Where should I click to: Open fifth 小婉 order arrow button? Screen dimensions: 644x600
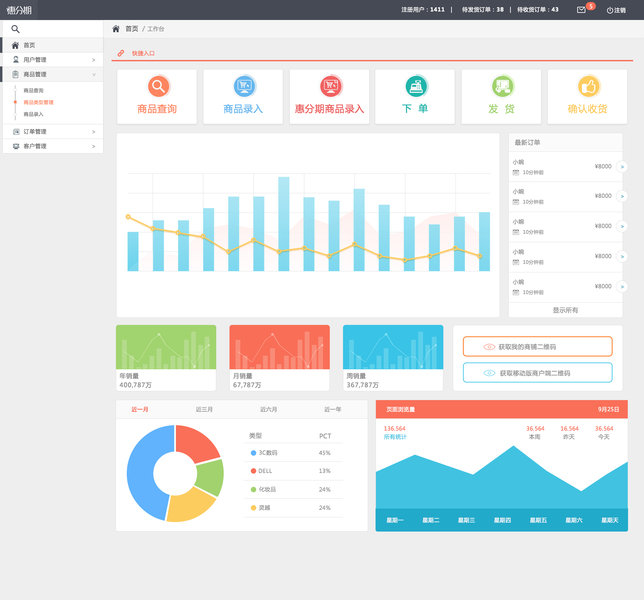pyautogui.click(x=622, y=287)
